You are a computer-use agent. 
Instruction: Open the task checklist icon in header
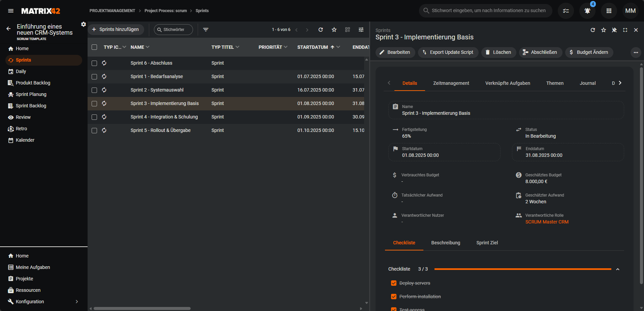(x=566, y=11)
